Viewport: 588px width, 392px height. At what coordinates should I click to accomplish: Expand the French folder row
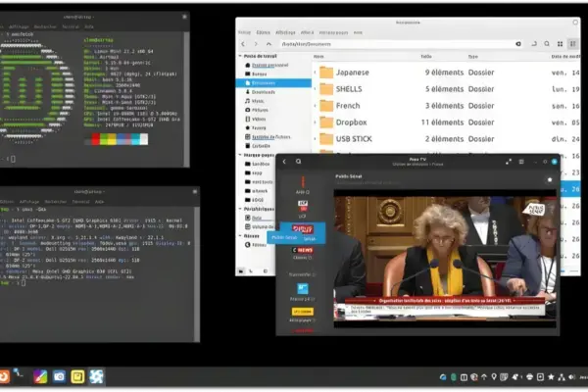(315, 106)
